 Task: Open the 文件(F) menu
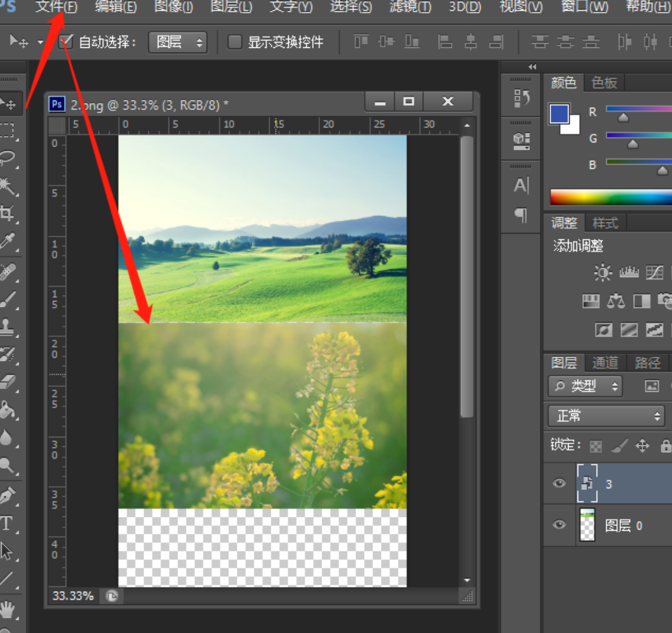(56, 7)
